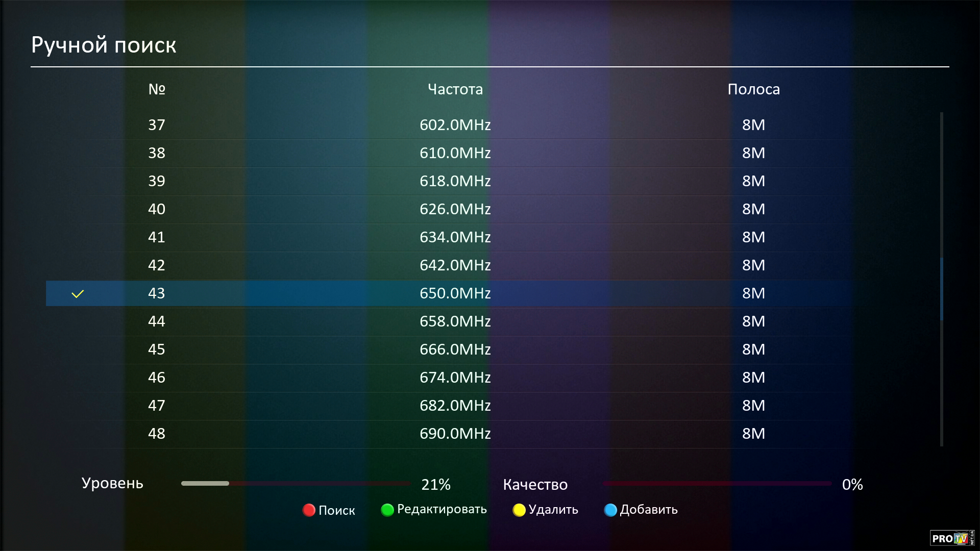Select channel 42 at 642.0MHz
Screen dimensions: 980x551
(x=454, y=265)
